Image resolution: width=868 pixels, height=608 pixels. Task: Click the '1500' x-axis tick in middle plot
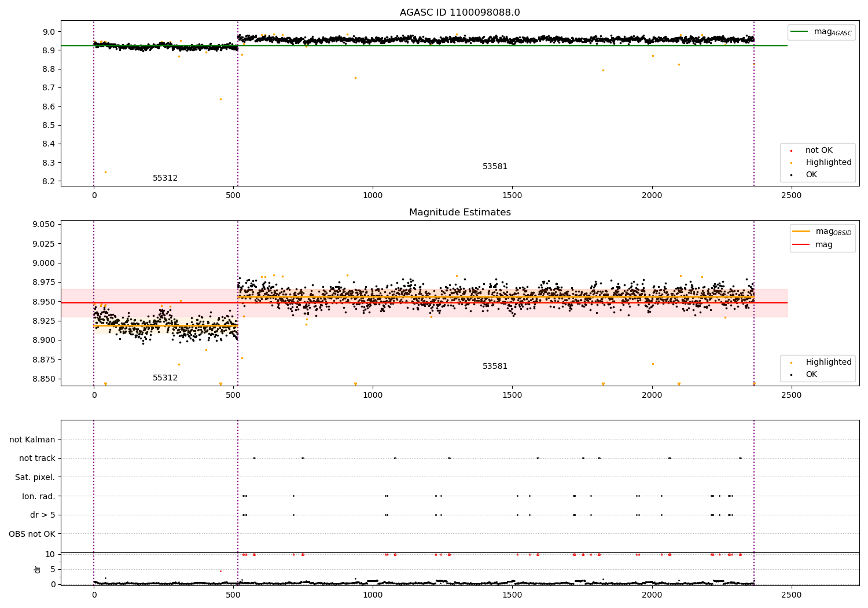tap(513, 395)
